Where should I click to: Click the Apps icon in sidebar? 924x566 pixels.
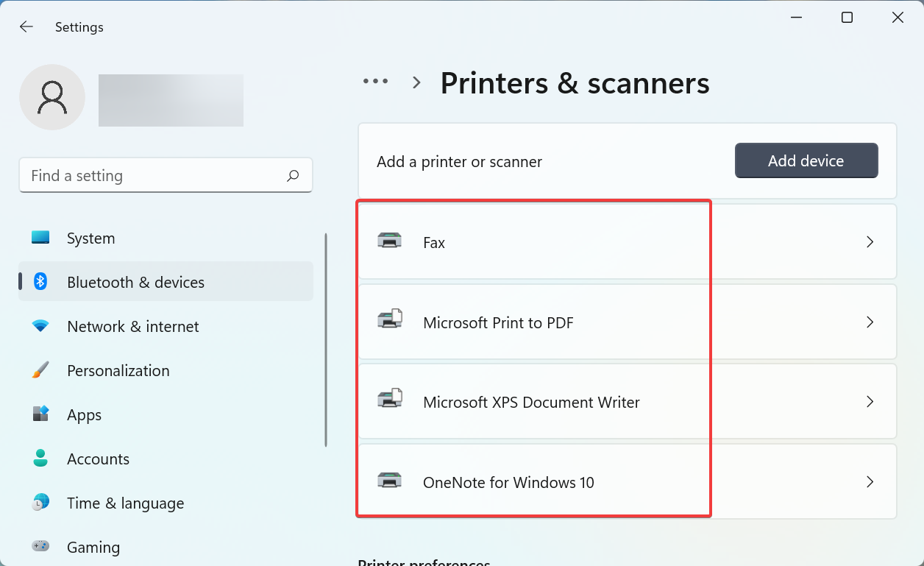click(x=40, y=414)
